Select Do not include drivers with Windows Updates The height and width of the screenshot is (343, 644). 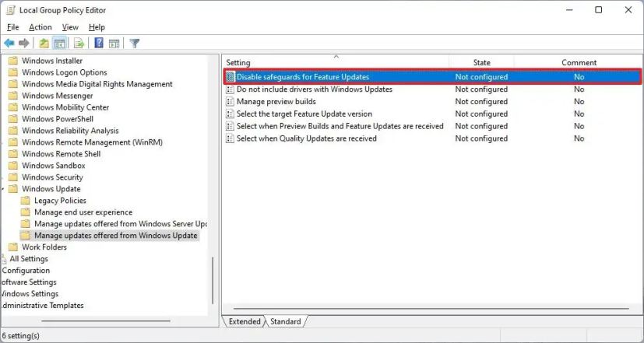(314, 89)
